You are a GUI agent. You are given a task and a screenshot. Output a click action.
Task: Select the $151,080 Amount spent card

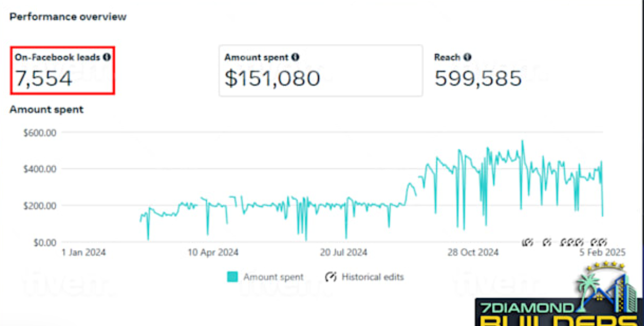pyautogui.click(x=321, y=71)
